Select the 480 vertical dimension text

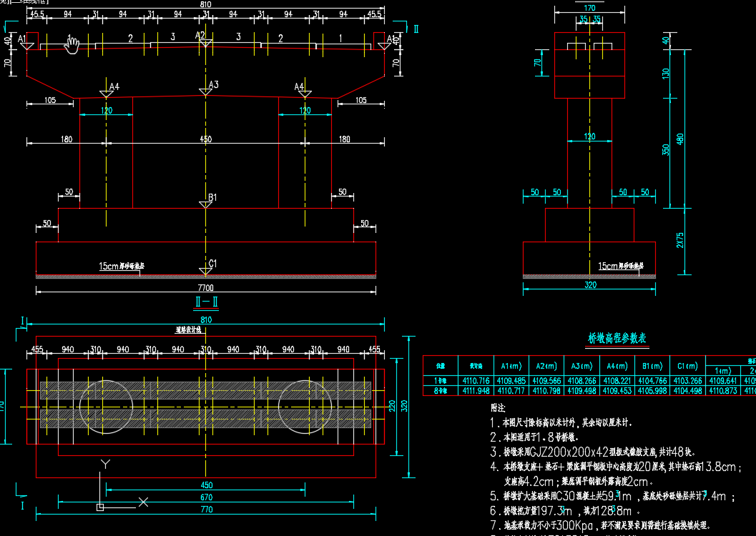(679, 139)
